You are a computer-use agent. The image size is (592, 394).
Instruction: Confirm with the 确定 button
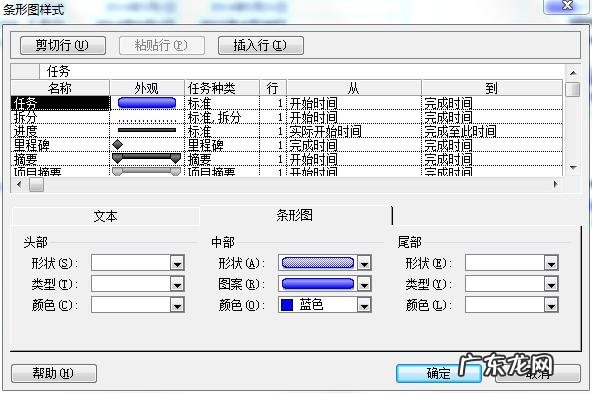(x=439, y=374)
